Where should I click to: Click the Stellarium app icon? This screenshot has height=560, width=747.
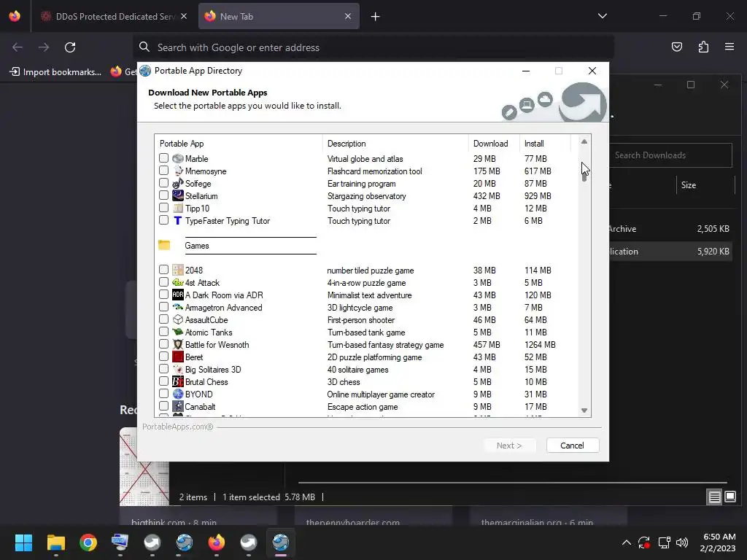click(178, 195)
